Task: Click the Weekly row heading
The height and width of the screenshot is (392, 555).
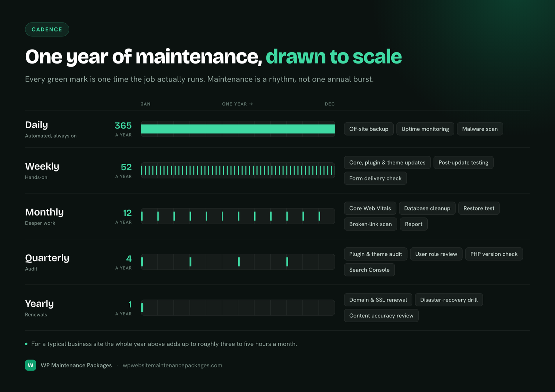Action: tap(42, 167)
